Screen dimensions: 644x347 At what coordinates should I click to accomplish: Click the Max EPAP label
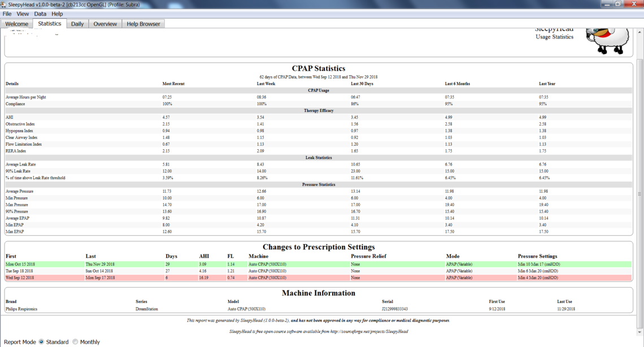[15, 232]
